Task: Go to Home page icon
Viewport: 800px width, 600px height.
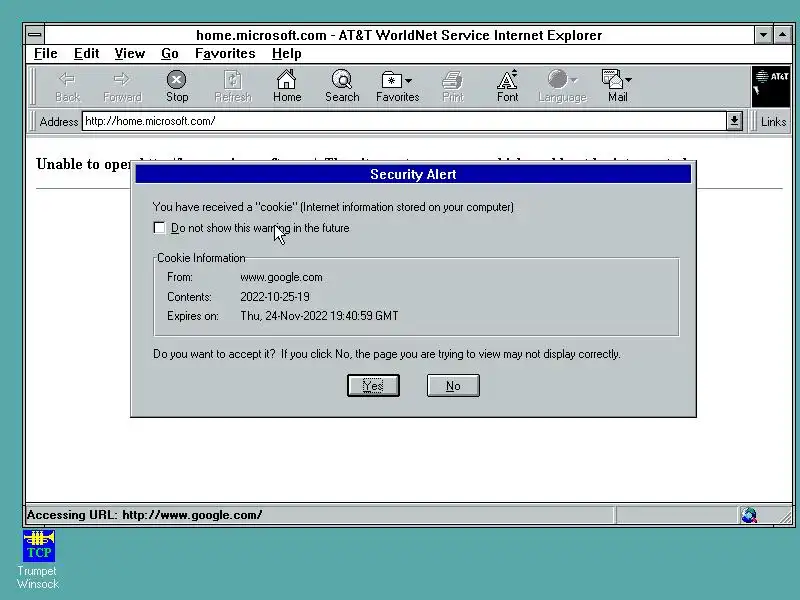Action: 287,87
